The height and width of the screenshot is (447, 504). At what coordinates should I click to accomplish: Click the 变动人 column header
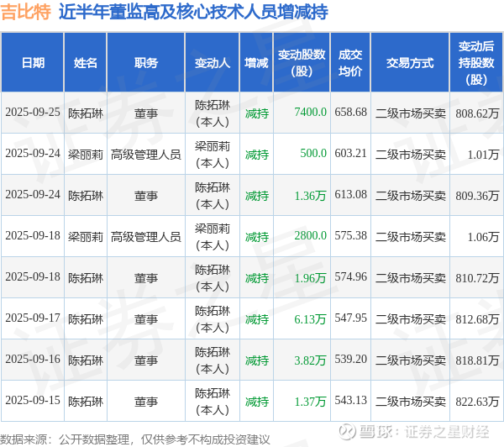[213, 63]
